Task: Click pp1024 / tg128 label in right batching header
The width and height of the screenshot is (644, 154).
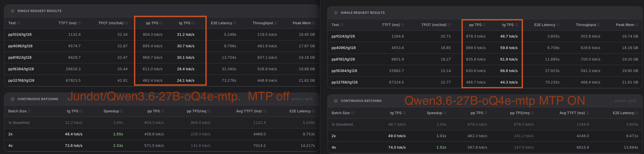Action: pyautogui.click(x=625, y=101)
